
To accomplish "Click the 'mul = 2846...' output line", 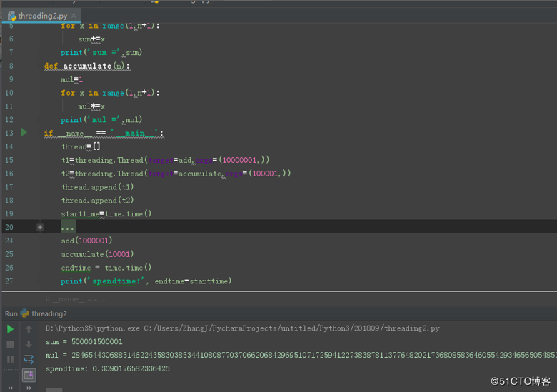I will coord(301,355).
